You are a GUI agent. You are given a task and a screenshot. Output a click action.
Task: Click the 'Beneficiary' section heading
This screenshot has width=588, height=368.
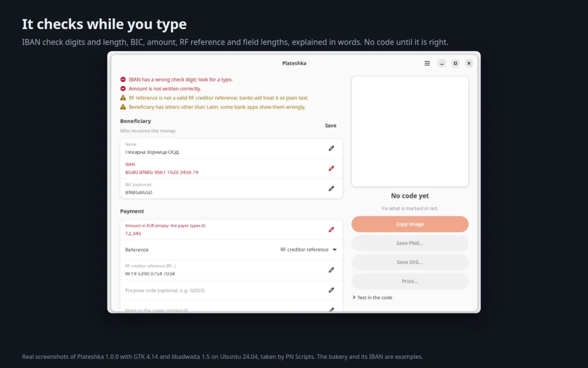[x=136, y=121]
